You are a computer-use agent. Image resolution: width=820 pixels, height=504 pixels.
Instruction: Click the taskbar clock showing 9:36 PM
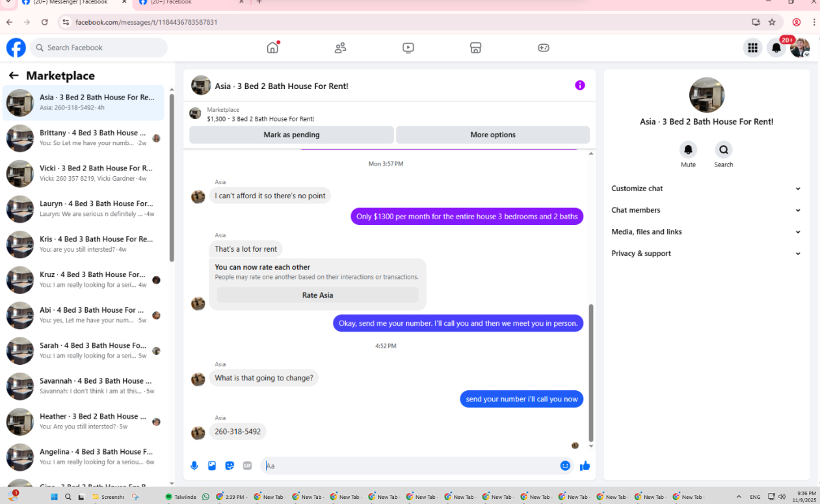point(804,497)
